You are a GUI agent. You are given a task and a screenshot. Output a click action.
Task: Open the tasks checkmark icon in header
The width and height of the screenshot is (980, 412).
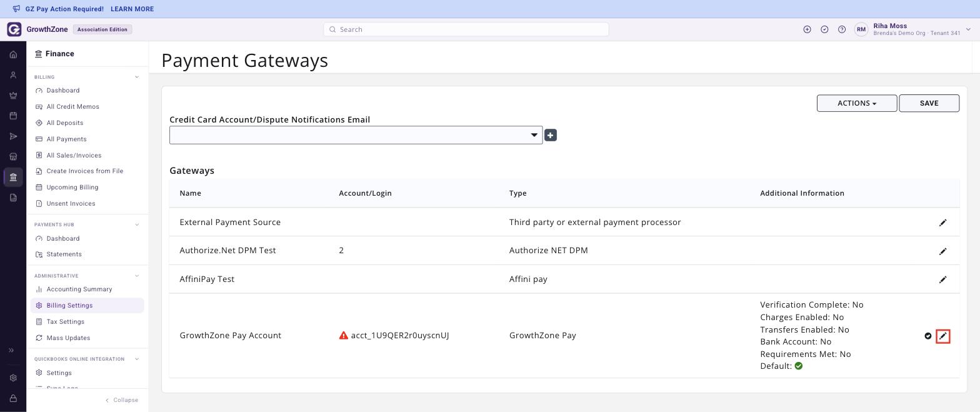pyautogui.click(x=824, y=29)
